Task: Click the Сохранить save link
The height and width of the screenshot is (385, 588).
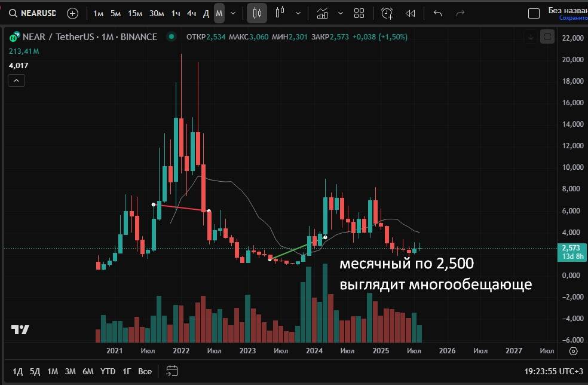Action: (x=572, y=18)
